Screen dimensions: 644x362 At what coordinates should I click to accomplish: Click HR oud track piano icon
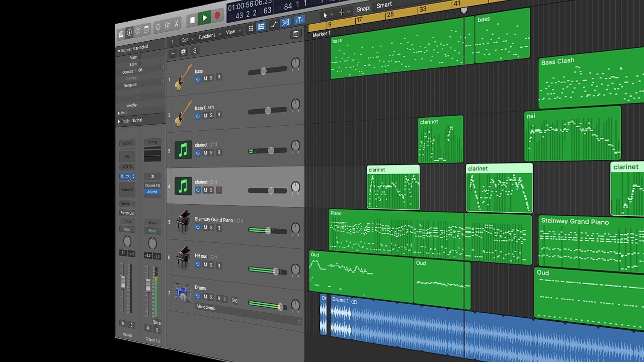click(183, 257)
